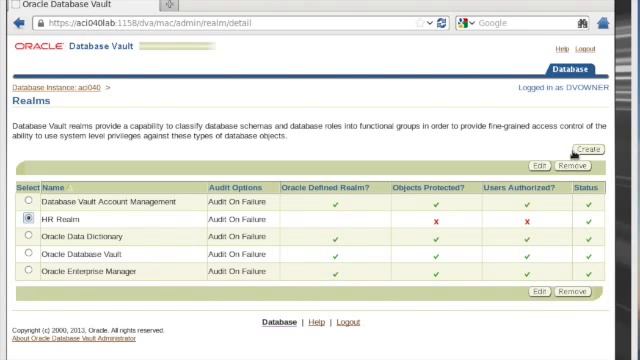This screenshot has height=360, width=640.
Task: Click the upper Edit button
Action: coord(540,166)
